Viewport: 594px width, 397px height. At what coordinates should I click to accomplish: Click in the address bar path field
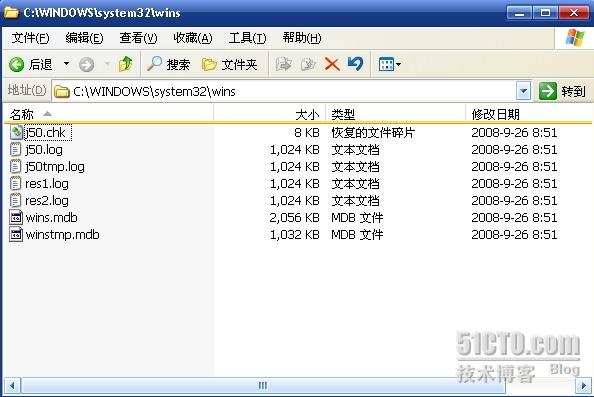click(284, 91)
